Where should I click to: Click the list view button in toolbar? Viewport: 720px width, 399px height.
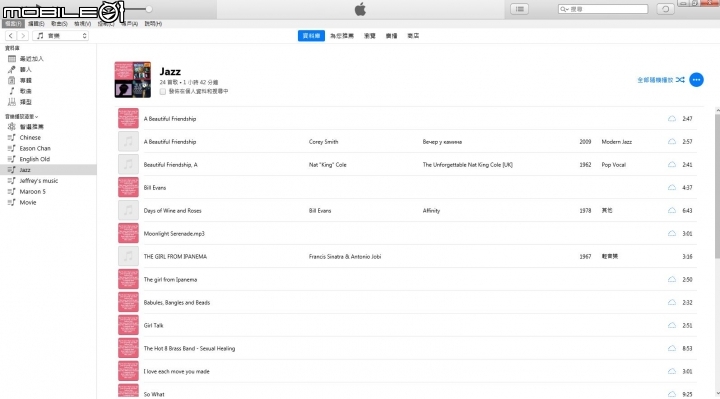519,9
